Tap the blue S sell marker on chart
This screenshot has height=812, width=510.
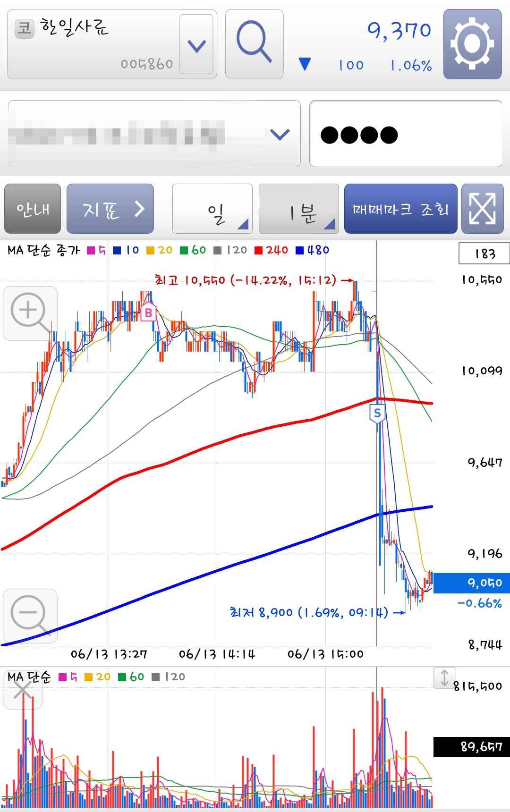[377, 414]
